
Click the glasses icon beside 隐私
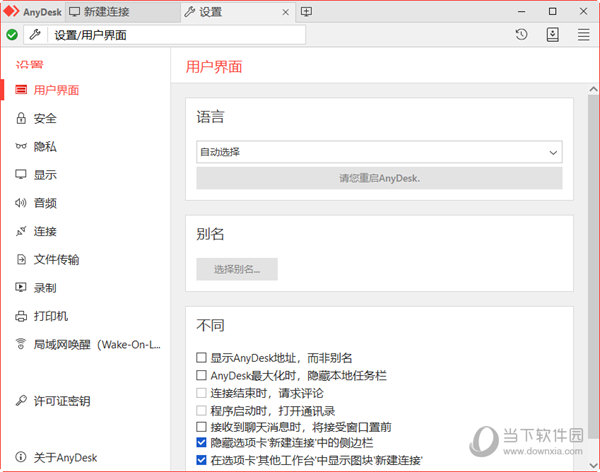coord(21,146)
